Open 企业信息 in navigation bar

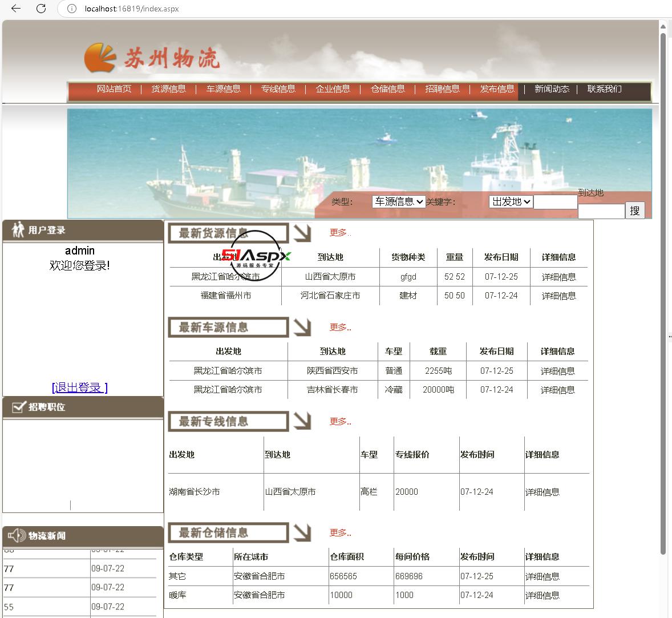333,88
